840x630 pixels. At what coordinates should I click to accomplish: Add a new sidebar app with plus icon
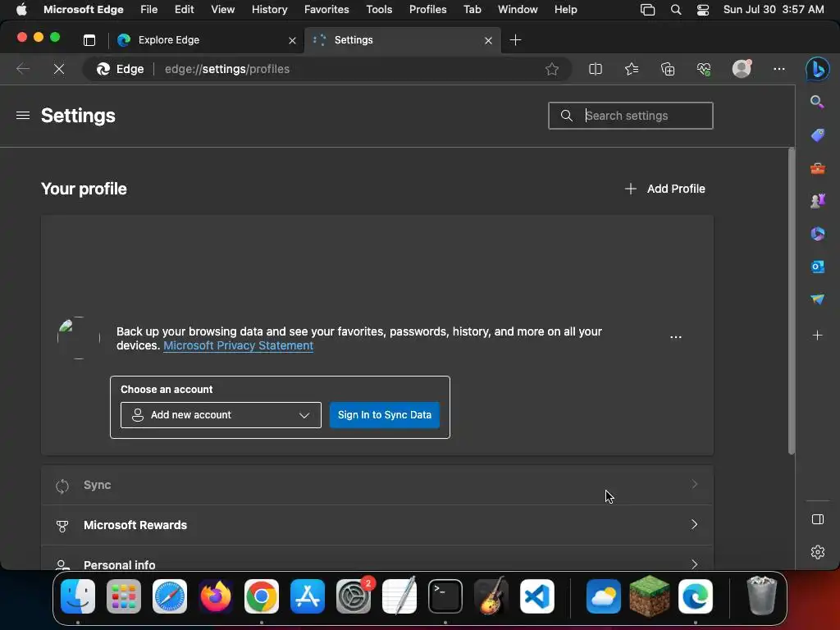(x=817, y=336)
